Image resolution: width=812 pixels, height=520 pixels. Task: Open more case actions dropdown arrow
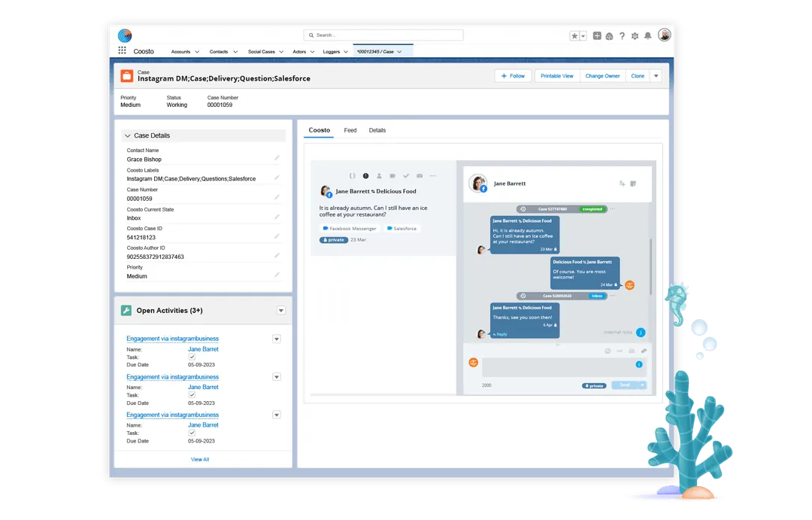[656, 76]
